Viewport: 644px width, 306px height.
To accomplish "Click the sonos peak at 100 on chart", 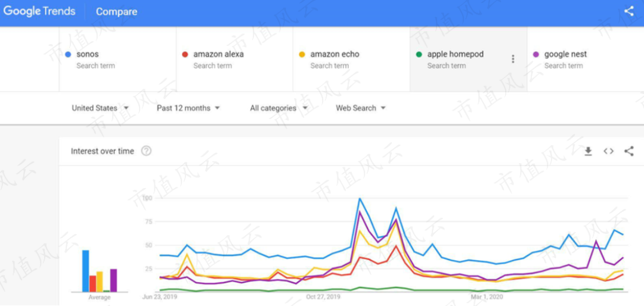I will pos(360,199).
